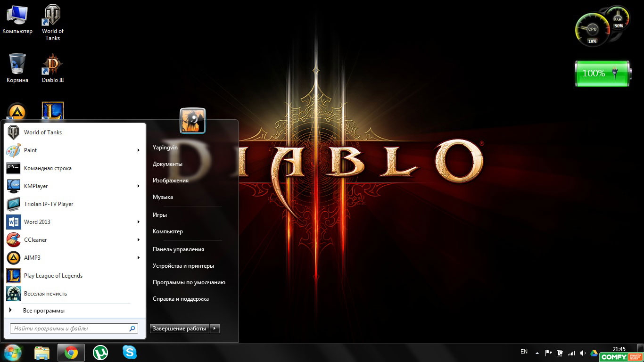Image resolution: width=644 pixels, height=362 pixels.
Task: Open Windows Explorer from the taskbar
Action: click(x=42, y=353)
